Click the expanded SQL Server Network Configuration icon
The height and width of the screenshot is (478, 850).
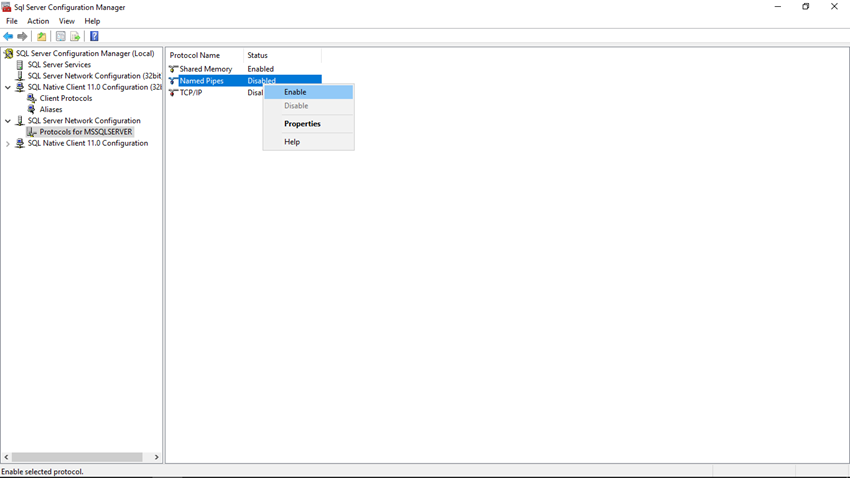pos(20,120)
